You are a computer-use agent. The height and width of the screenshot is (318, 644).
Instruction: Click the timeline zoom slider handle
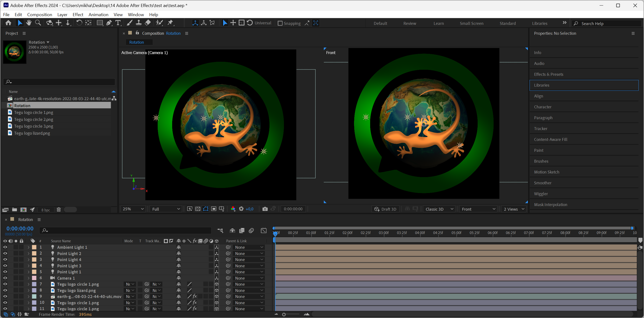[x=284, y=314]
